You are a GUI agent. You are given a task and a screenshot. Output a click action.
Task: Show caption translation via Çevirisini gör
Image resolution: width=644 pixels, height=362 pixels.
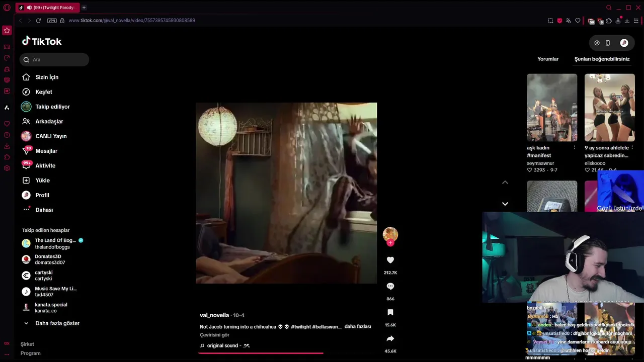point(214,335)
